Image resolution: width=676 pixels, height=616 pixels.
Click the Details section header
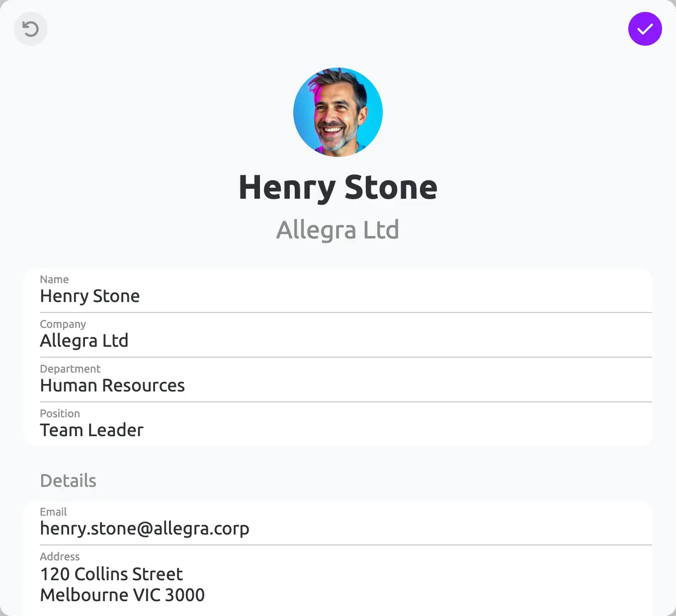point(68,481)
